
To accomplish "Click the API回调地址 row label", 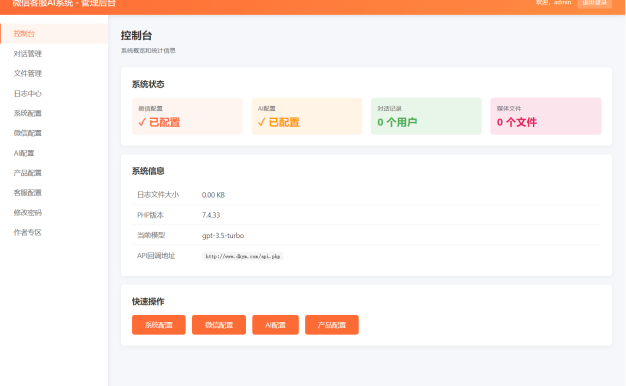I will (x=156, y=256).
